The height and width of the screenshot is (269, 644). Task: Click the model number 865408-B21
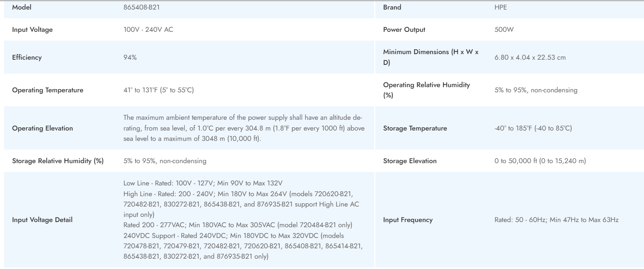141,7
